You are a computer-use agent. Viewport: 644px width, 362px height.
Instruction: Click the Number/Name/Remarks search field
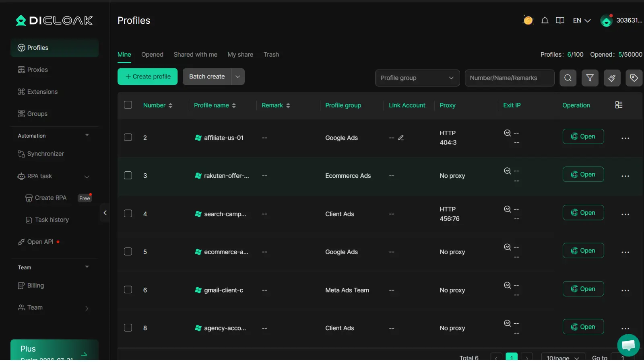pos(510,78)
